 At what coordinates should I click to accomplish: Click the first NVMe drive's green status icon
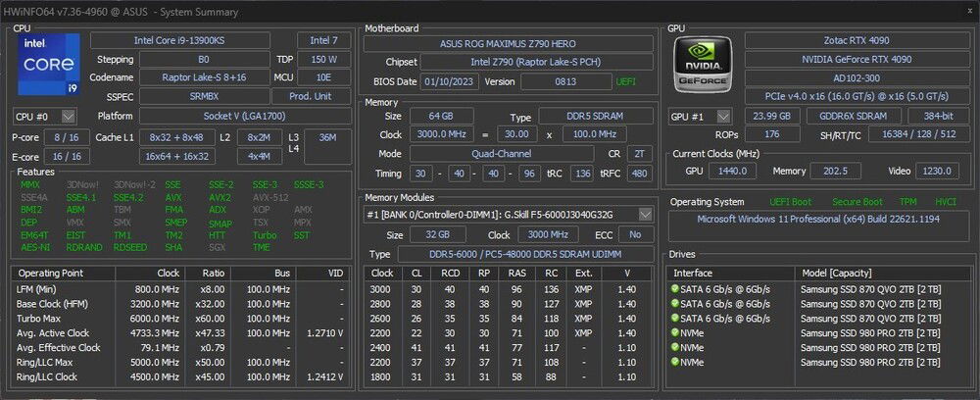click(x=675, y=332)
